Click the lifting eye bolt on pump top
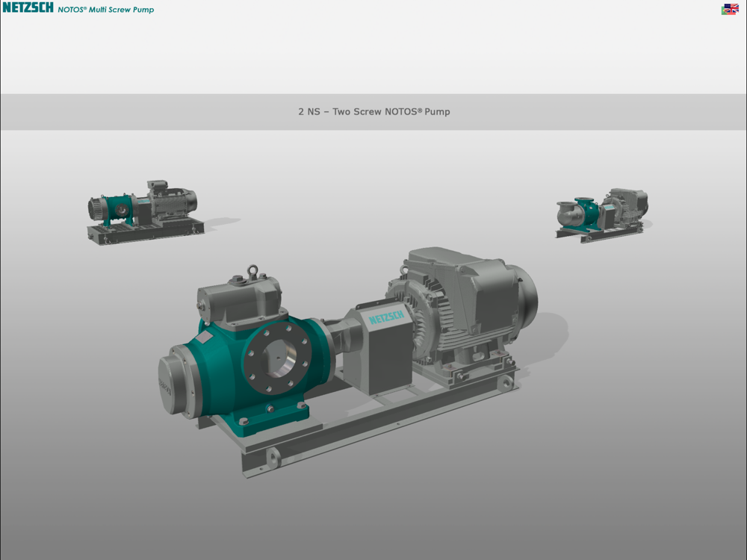This screenshot has height=560, width=747. (x=252, y=272)
